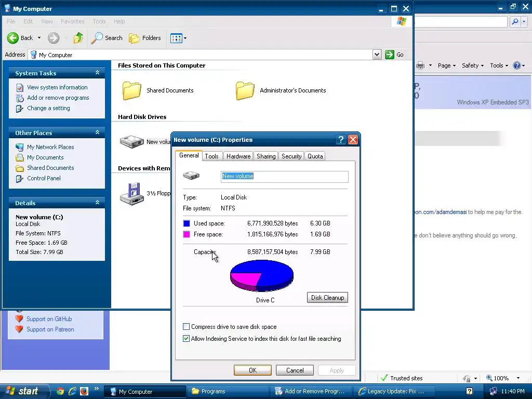
Task: Switch to the Hardware tab
Action: (x=238, y=156)
